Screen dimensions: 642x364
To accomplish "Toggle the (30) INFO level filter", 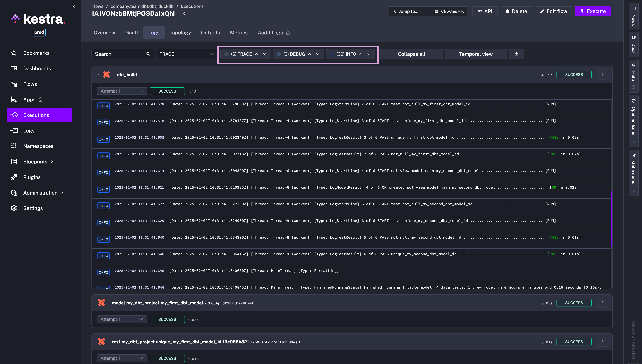I will point(346,54).
